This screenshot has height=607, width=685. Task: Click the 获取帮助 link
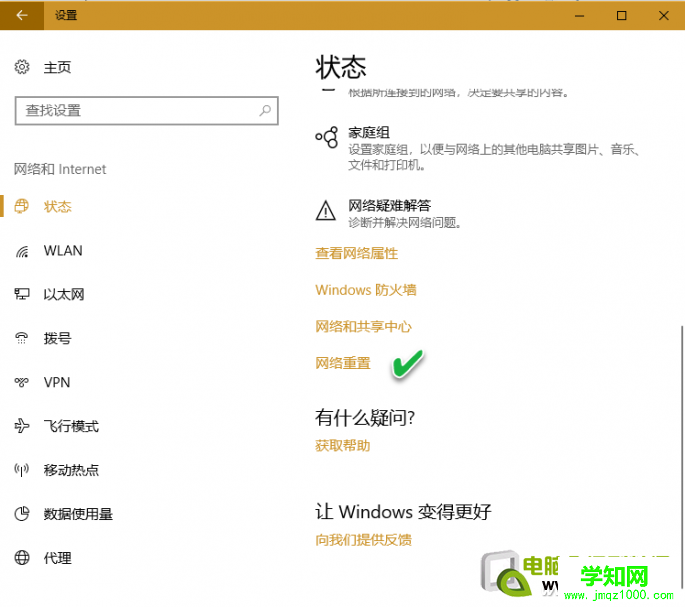(342, 445)
